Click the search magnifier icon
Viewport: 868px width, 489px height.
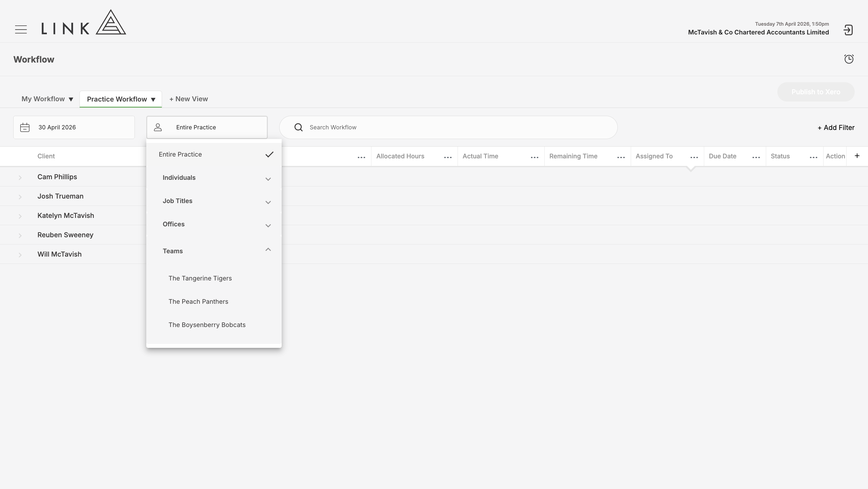pyautogui.click(x=298, y=128)
